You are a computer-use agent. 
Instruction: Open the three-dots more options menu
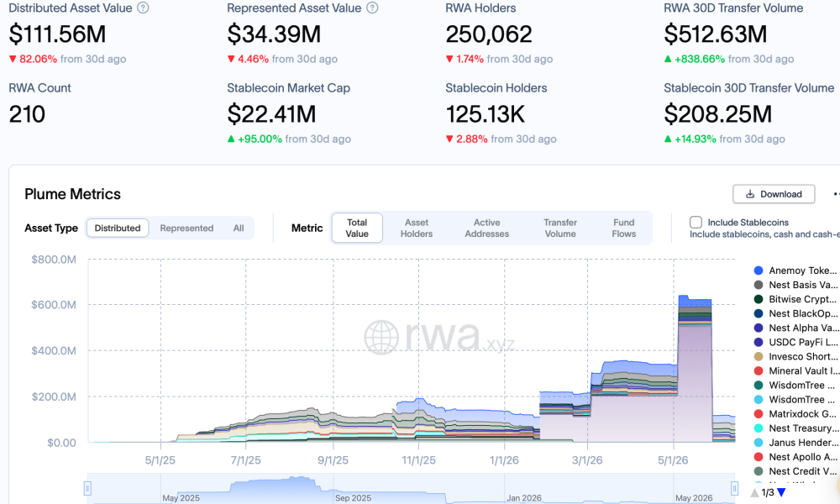point(836,194)
